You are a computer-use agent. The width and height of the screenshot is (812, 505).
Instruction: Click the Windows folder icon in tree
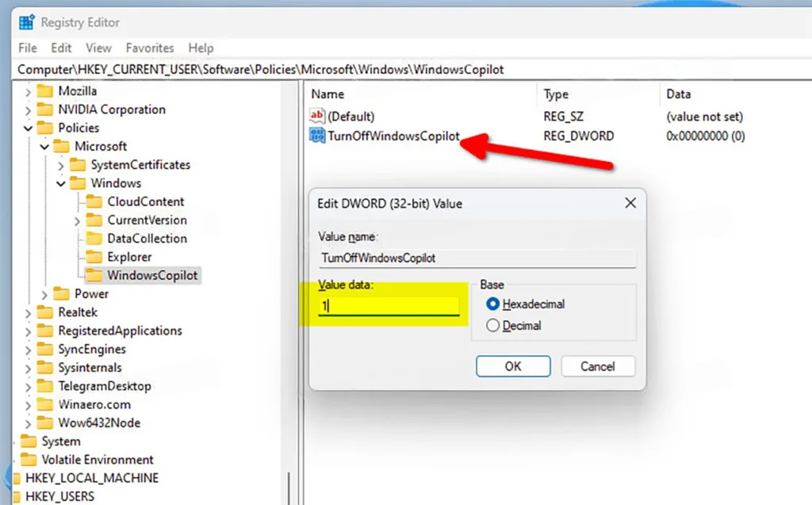point(78,183)
